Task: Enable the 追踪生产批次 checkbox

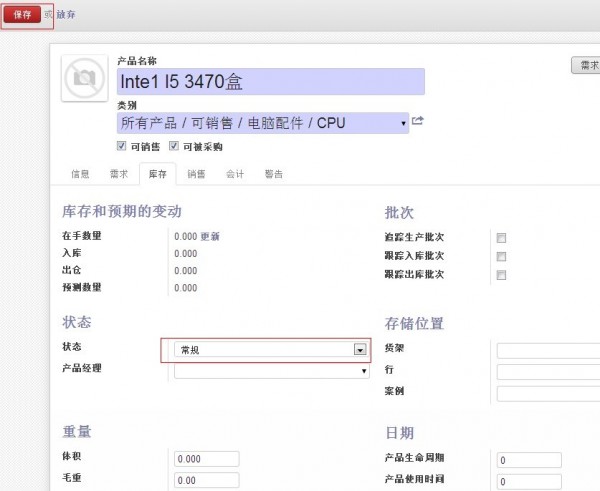Action: [501, 238]
